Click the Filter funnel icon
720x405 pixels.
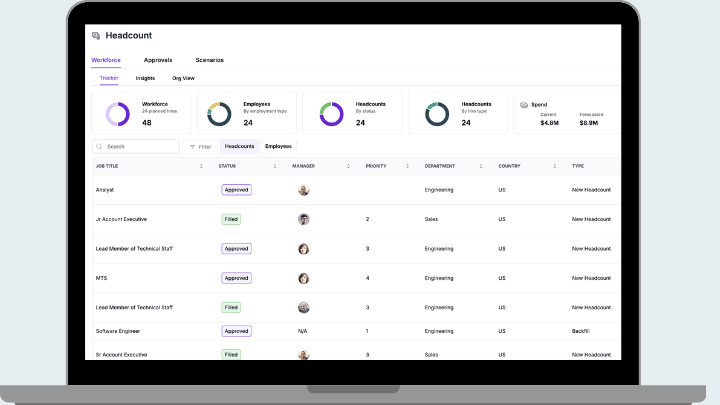193,147
